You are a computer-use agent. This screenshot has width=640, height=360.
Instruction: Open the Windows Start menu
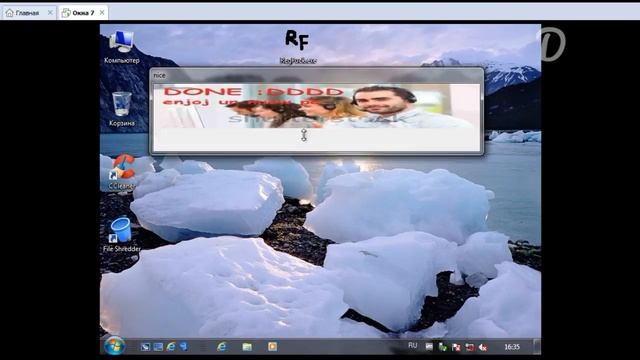click(x=114, y=346)
